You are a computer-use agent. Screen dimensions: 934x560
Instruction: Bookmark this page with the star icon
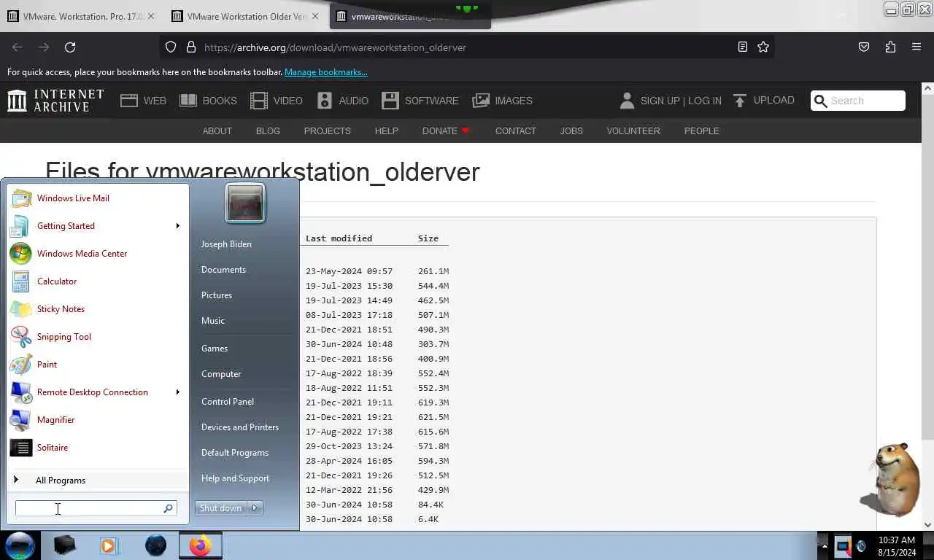(763, 47)
